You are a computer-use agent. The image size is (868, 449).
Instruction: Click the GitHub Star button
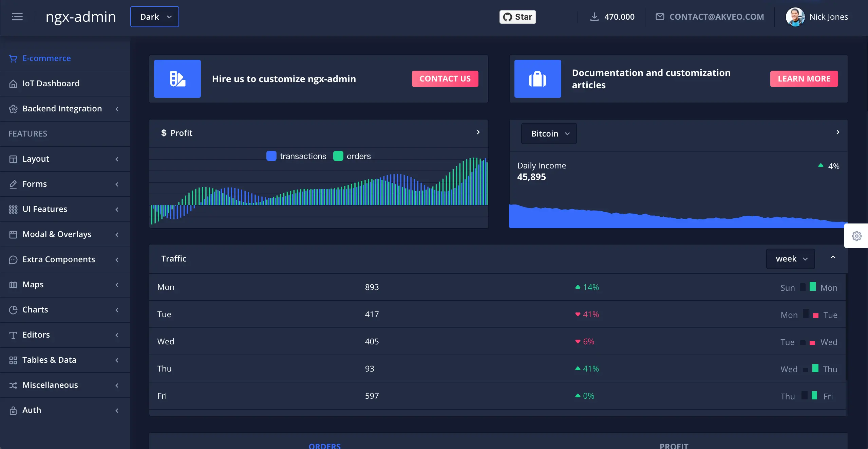pyautogui.click(x=517, y=17)
